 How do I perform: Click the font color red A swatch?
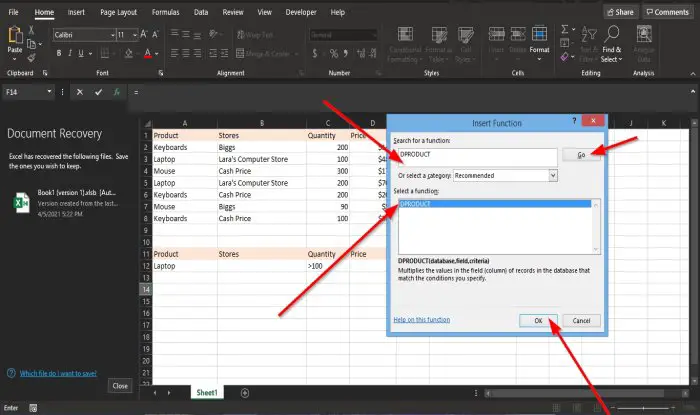tap(147, 54)
